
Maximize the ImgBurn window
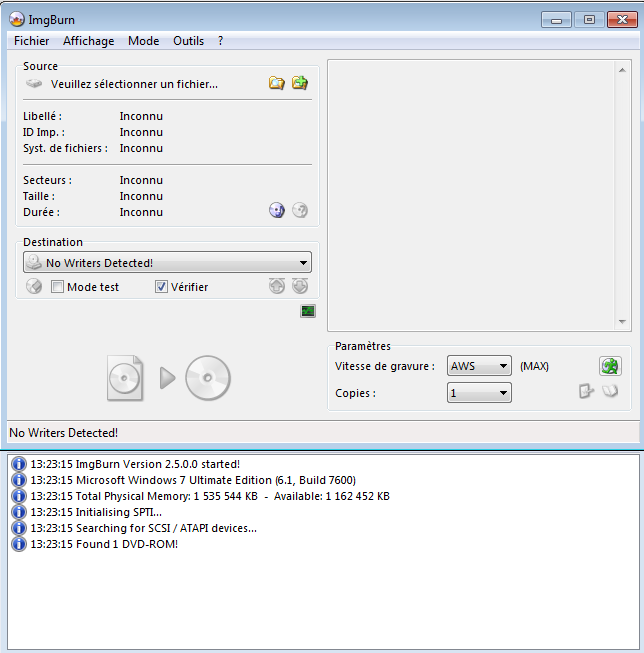click(x=589, y=20)
